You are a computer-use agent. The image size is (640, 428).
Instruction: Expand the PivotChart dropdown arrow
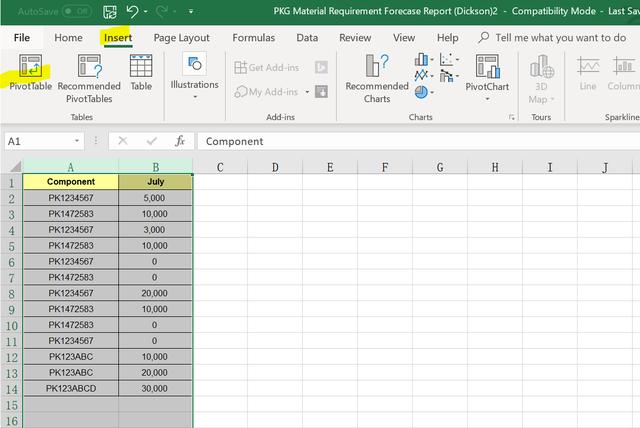[x=487, y=99]
